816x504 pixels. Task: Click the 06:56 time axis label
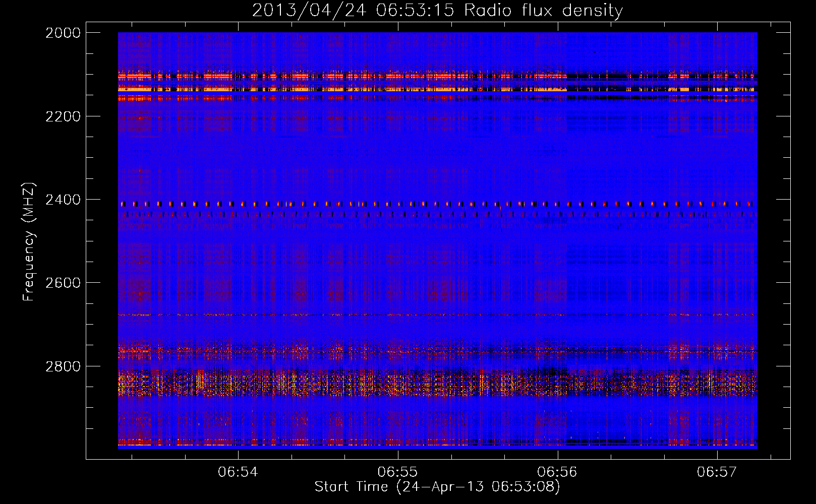click(x=557, y=472)
